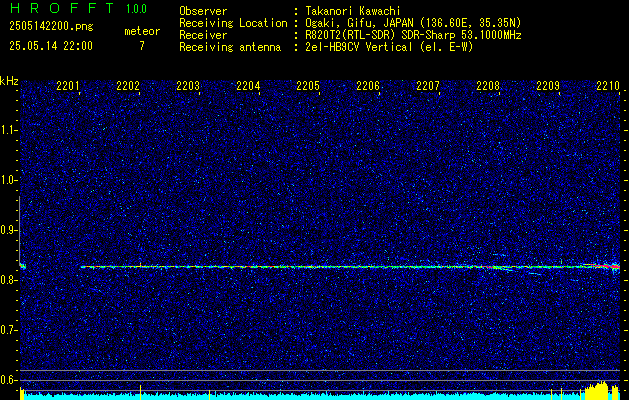Click the 1.1 frequency axis label

pyautogui.click(x=9, y=130)
